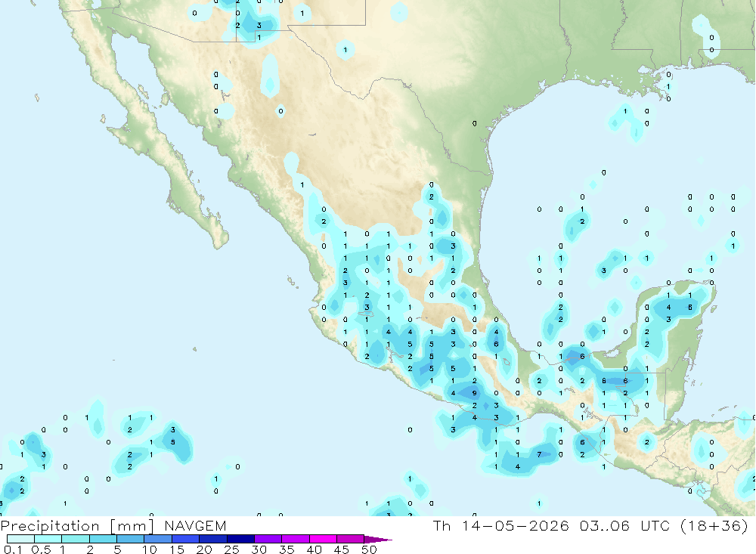Select the legend swatch between 15 and 20
Screen dimensions: 756x554
click(186, 539)
